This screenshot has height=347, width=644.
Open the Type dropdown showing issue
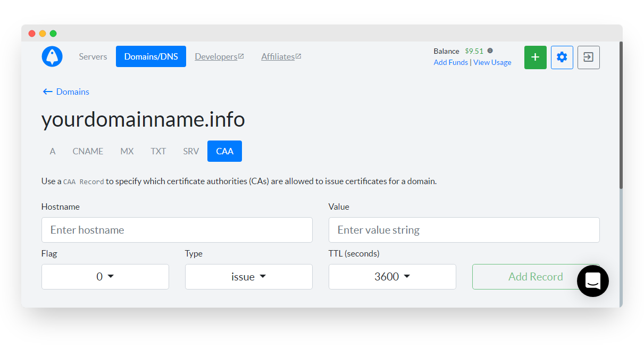point(249,277)
